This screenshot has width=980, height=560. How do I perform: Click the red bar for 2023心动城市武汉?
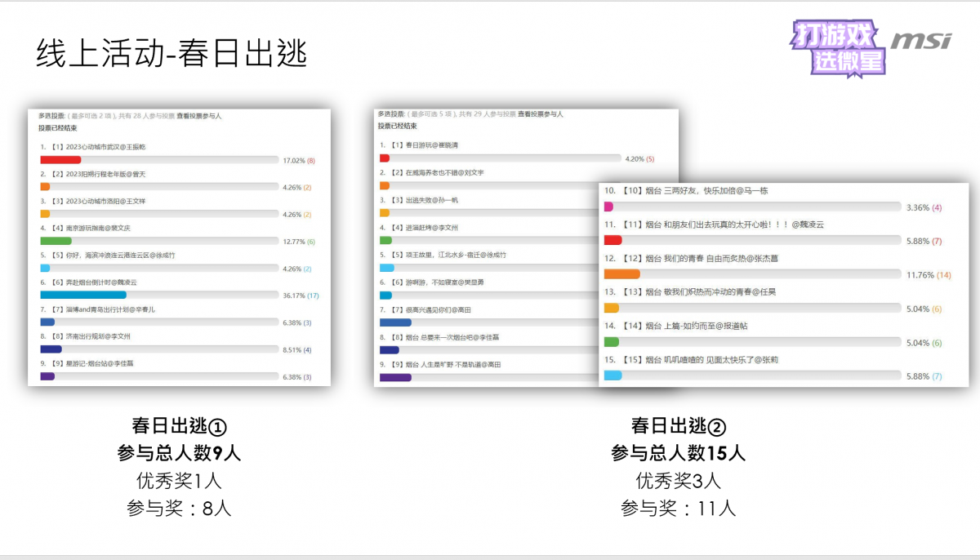(60, 160)
